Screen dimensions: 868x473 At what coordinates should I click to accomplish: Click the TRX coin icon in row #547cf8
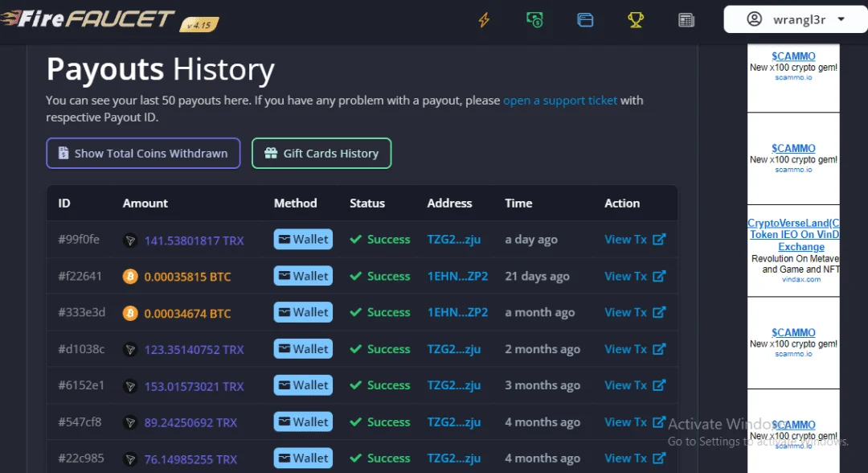coord(130,422)
